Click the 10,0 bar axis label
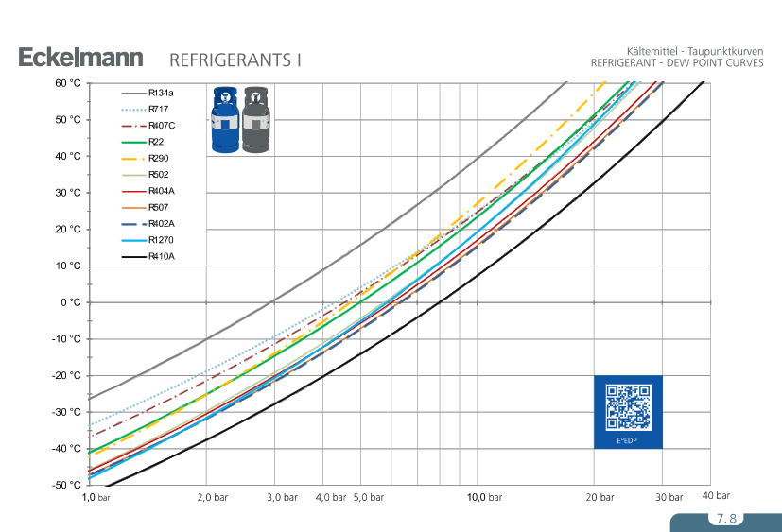 pyautogui.click(x=482, y=497)
